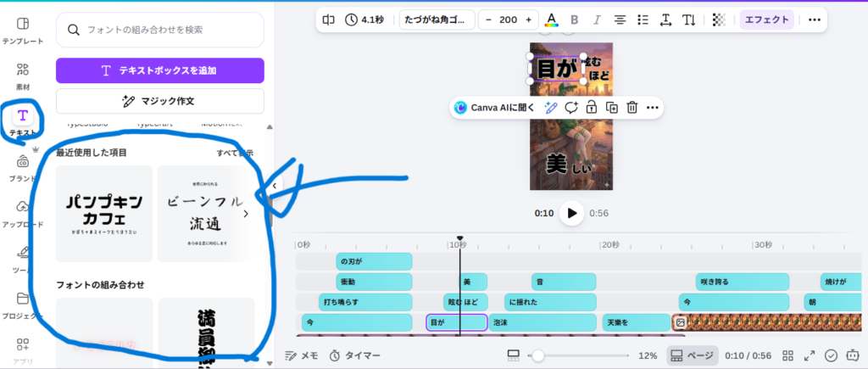The width and height of the screenshot is (868, 369).
Task: Toggle italic formatting
Action: coord(597,20)
